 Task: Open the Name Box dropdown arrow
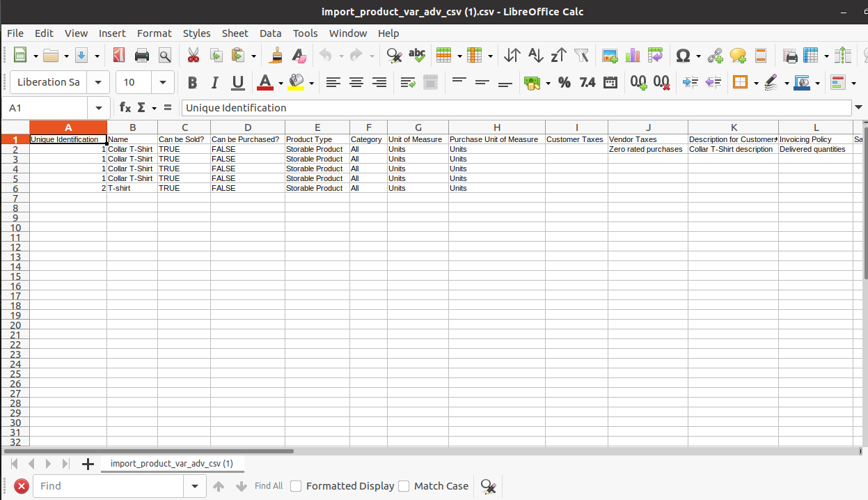pyautogui.click(x=98, y=107)
